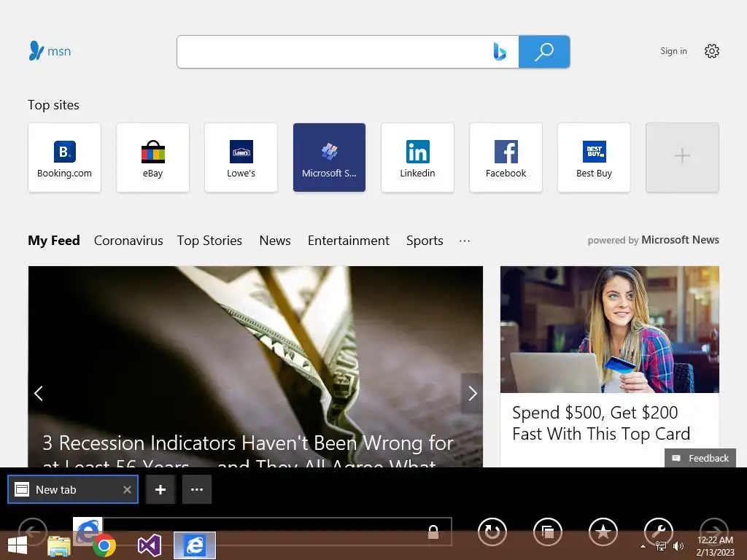Click the blue magnifier search button
Screen dimensions: 747x560
pos(544,52)
